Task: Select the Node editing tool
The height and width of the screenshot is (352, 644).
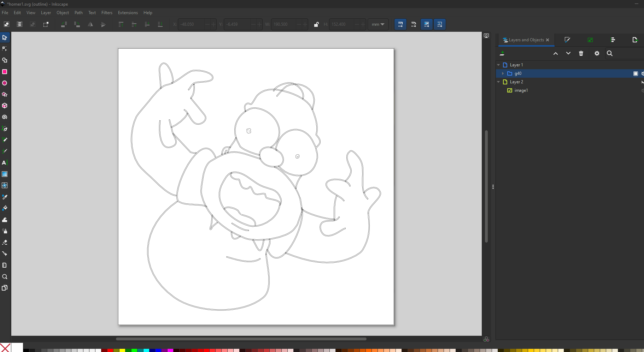Action: (x=5, y=49)
